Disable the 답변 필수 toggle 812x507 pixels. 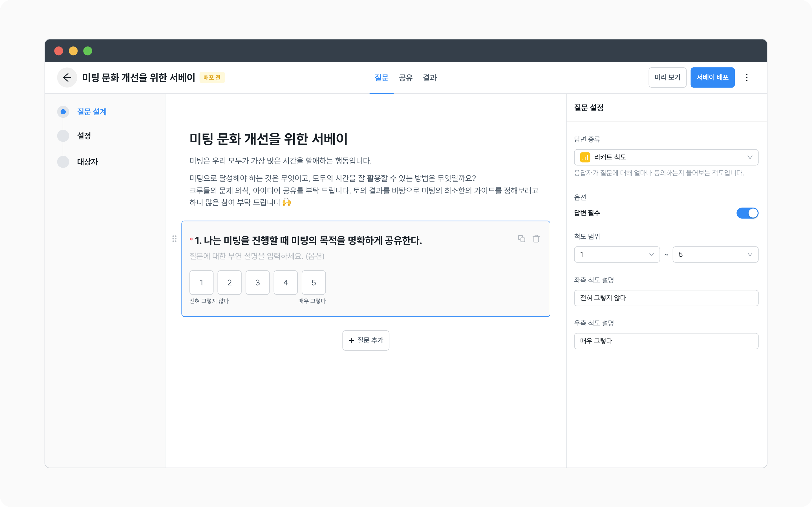point(748,213)
